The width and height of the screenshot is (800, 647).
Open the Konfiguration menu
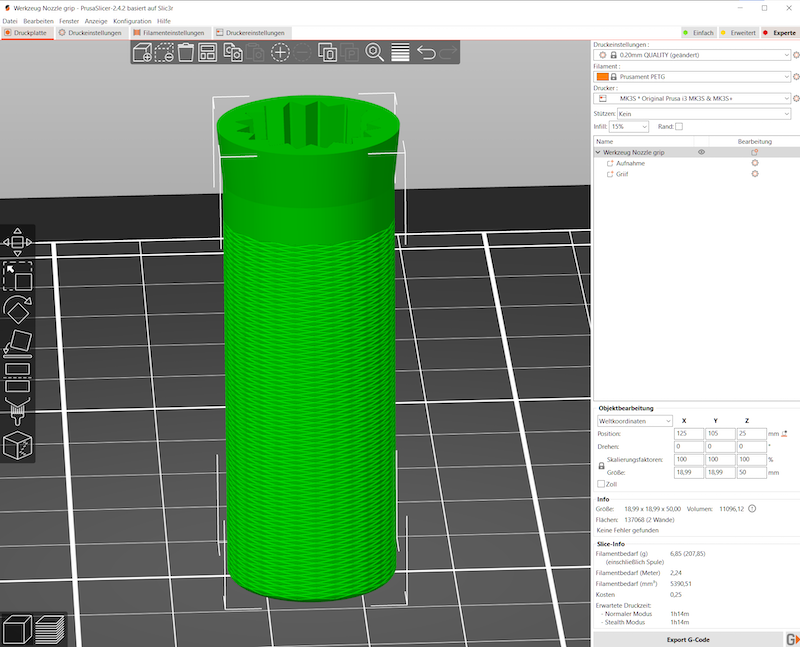tap(132, 21)
